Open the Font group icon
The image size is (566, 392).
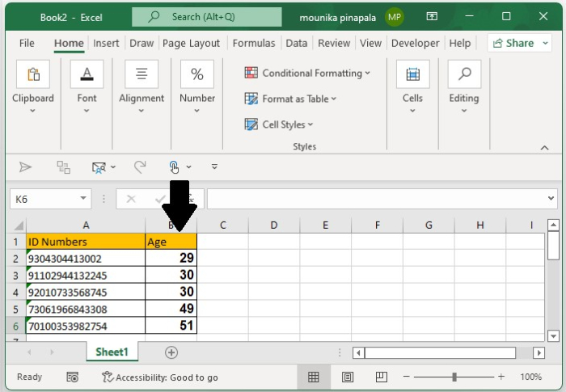pos(87,74)
